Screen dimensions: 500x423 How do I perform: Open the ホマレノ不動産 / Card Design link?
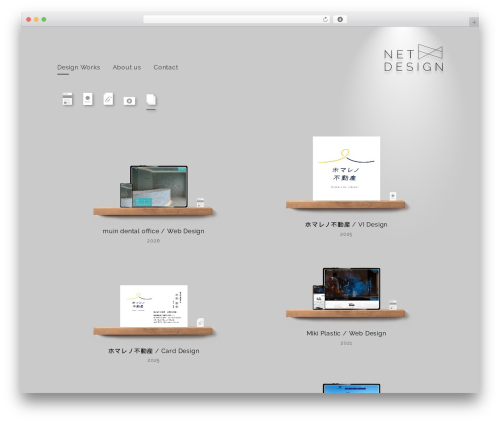(153, 351)
